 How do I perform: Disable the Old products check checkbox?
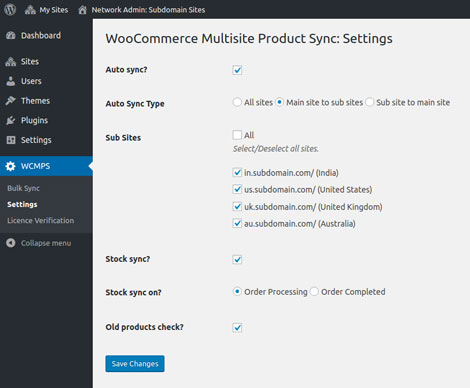coord(237,327)
